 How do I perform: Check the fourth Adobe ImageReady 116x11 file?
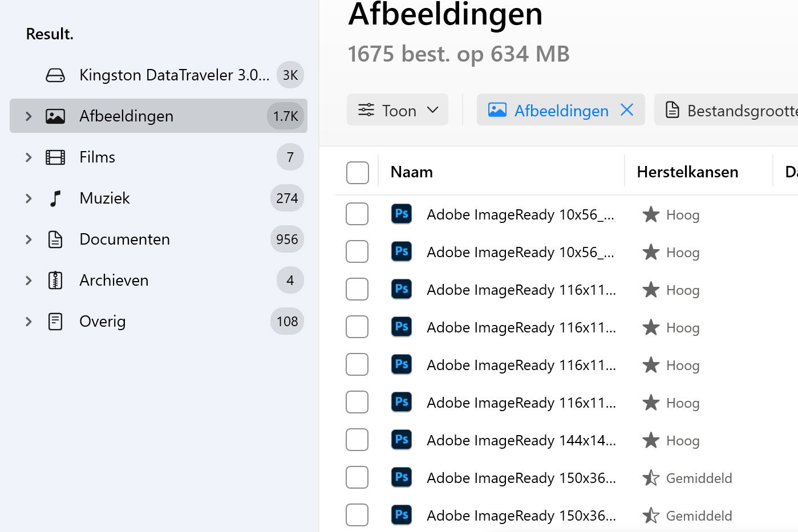pos(357,402)
